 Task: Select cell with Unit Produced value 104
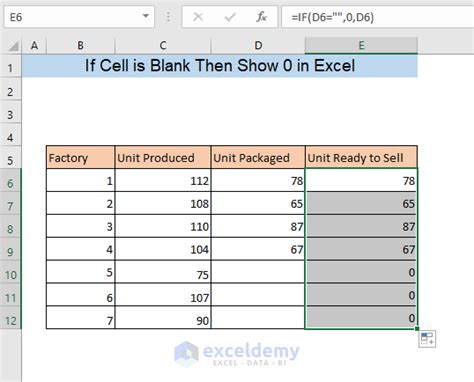[163, 249]
